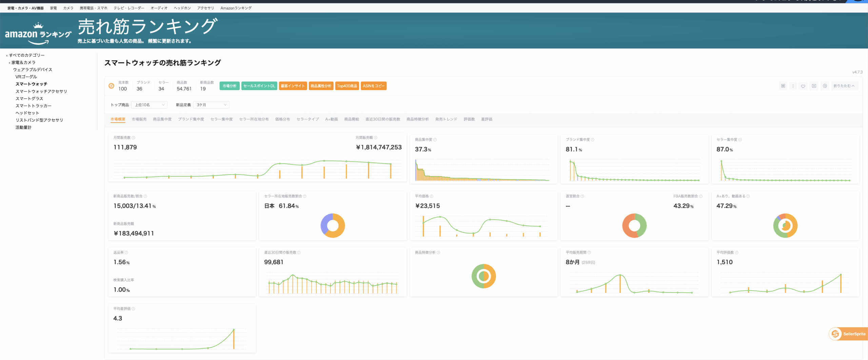Open the 活動量計 category
868x360 pixels.
click(x=23, y=127)
